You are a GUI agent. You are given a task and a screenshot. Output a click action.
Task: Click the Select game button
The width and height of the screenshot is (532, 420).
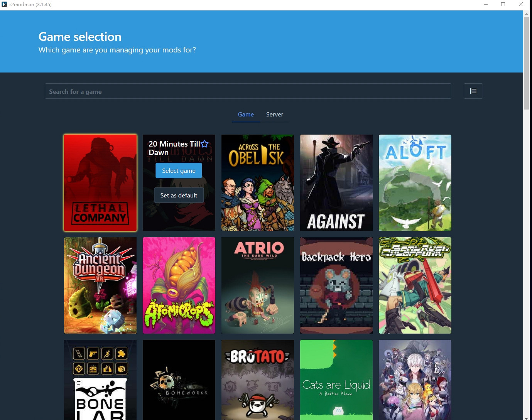coord(179,170)
